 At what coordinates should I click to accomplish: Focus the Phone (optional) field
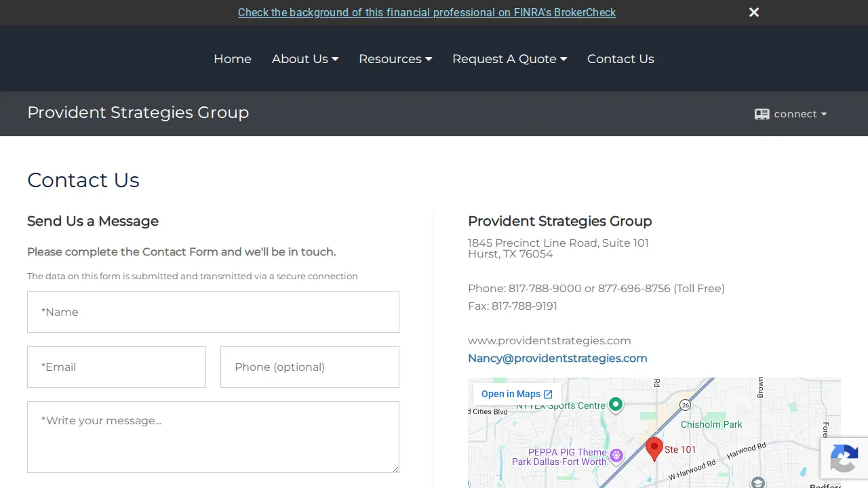(310, 367)
